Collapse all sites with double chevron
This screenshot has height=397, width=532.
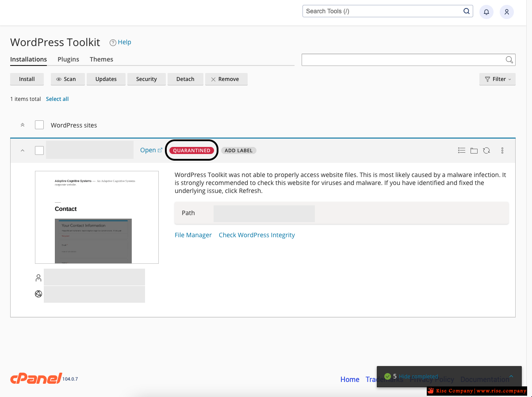click(23, 125)
